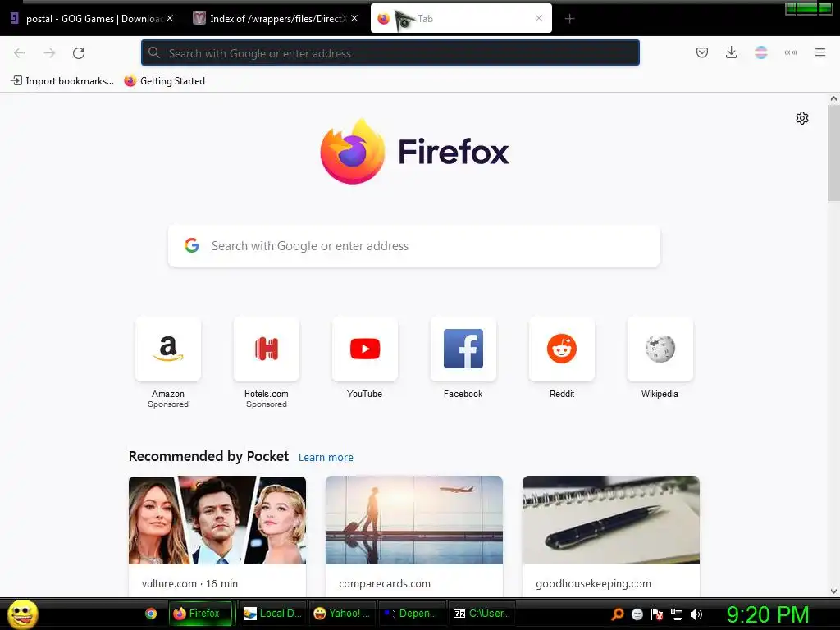Open the overflow toolbar extension icon
Screen dimensions: 840x630
click(x=791, y=52)
